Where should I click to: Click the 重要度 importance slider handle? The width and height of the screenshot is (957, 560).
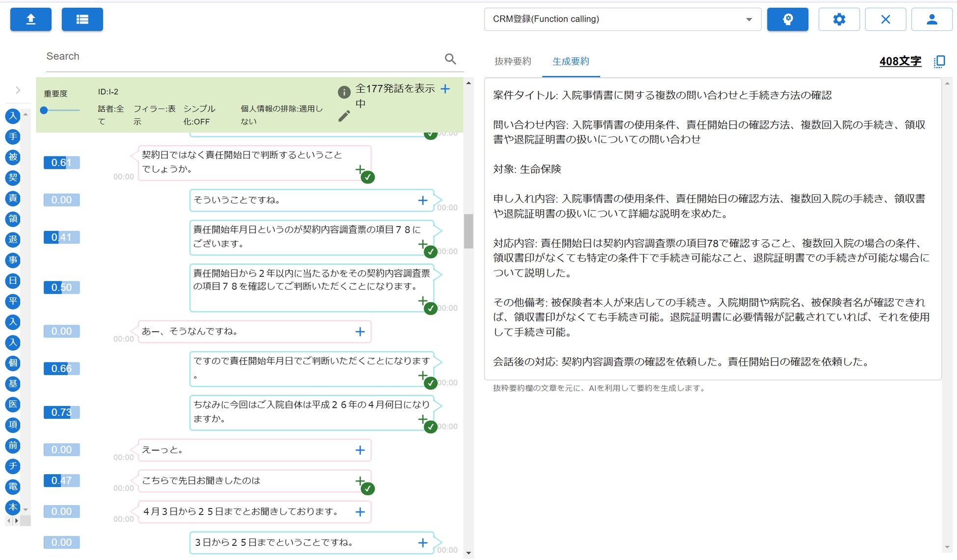(x=44, y=110)
